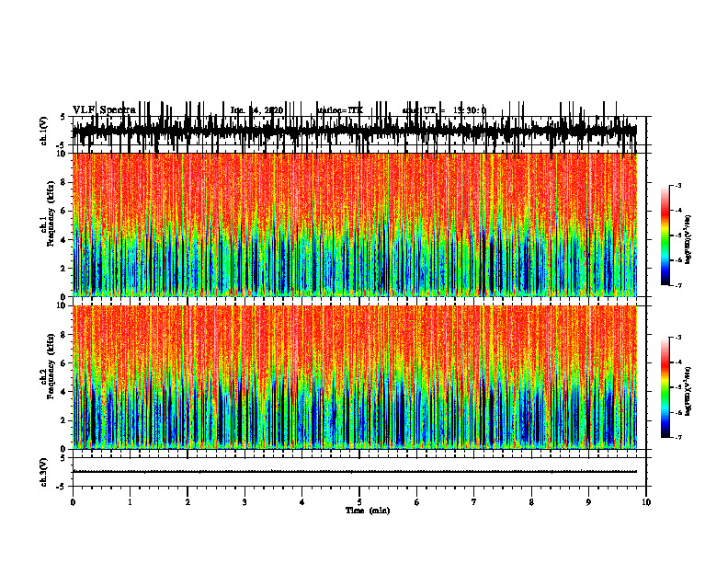This screenshot has width=728, height=563.
Task: Click the ch.2 color bar PSD unit label
Action: tap(688, 392)
